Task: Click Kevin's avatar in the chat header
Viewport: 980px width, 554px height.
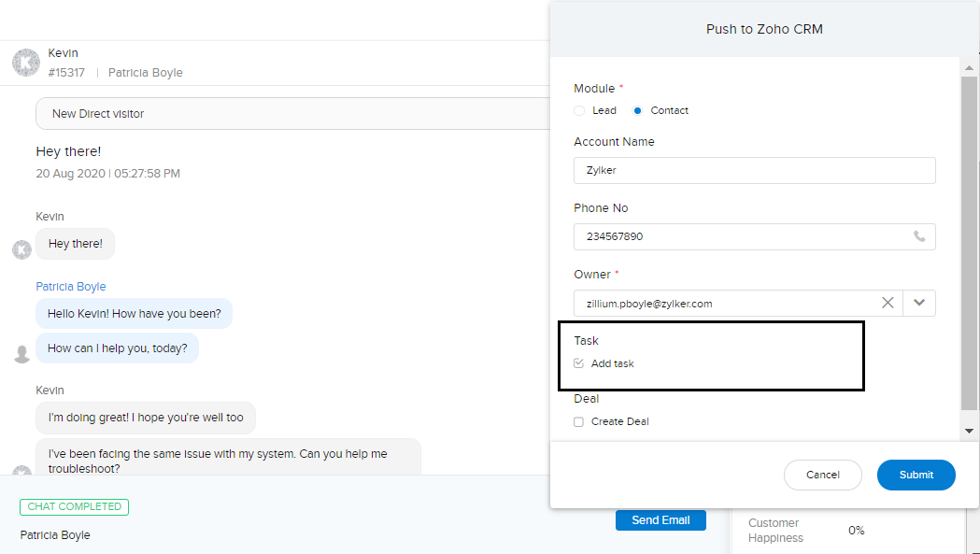Action: point(25,63)
